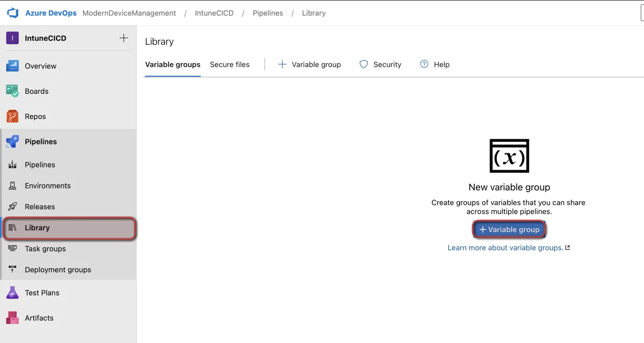This screenshot has width=644, height=343.
Task: Open the Task groups label
Action: click(x=45, y=249)
